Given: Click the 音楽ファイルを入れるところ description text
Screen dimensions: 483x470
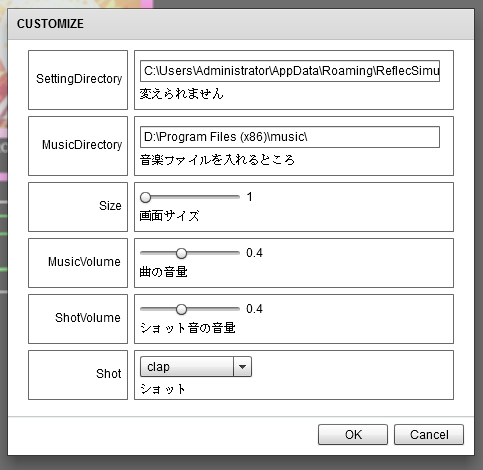Looking at the screenshot, I should pyautogui.click(x=217, y=160).
